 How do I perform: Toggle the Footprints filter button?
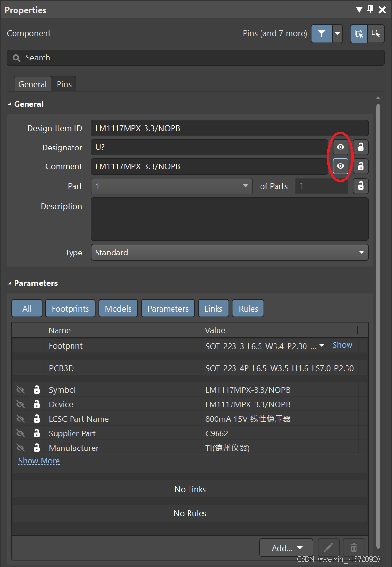70,309
